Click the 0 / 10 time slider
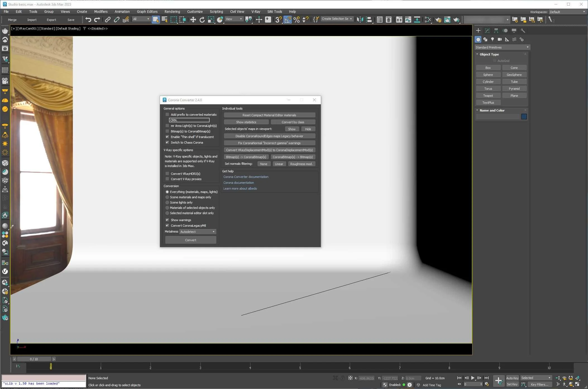Image resolution: width=588 pixels, height=389 pixels. pyautogui.click(x=34, y=359)
